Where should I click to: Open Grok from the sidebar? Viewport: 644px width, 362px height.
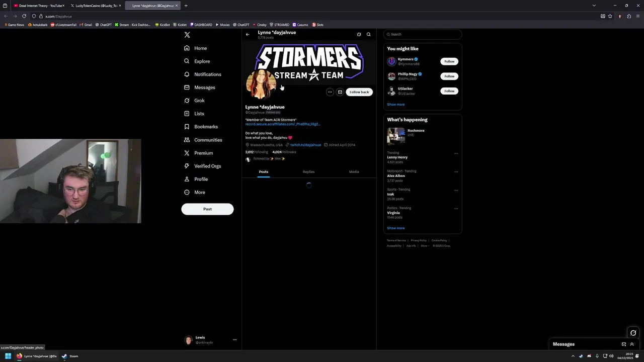pos(194,101)
